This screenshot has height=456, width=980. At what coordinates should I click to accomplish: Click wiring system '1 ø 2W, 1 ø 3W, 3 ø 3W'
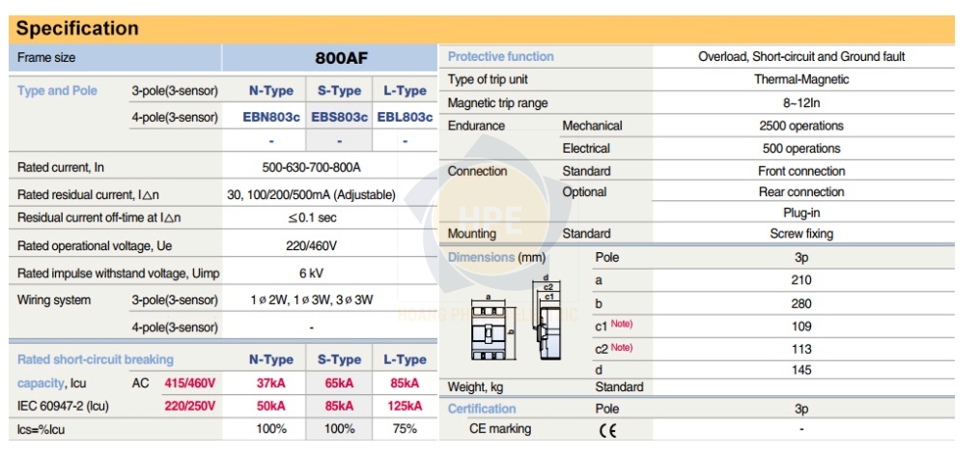[311, 299]
